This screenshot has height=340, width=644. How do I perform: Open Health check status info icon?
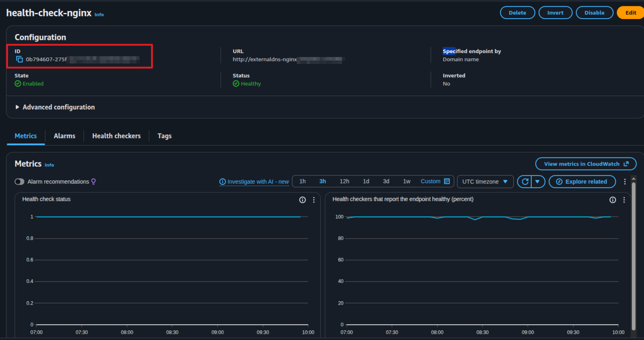click(302, 200)
